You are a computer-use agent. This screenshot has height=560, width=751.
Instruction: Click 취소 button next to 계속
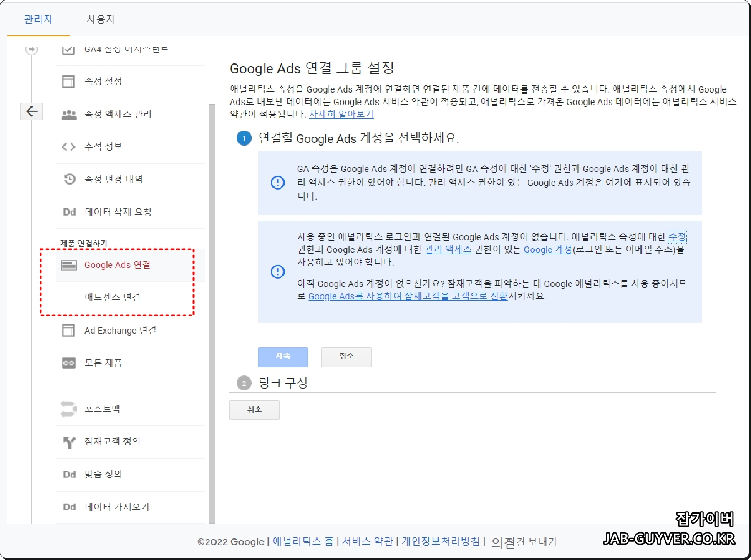pyautogui.click(x=346, y=357)
